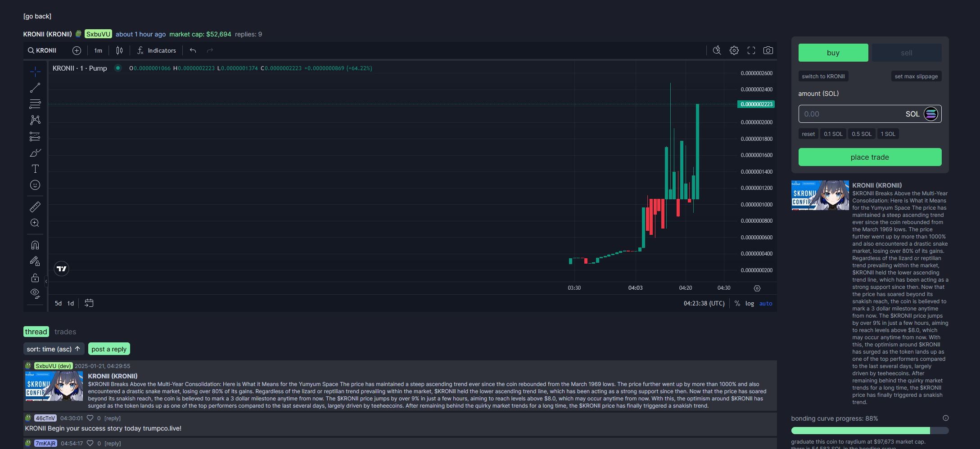Go back using [go back] link
Image resolution: width=980 pixels, height=449 pixels.
coord(37,16)
